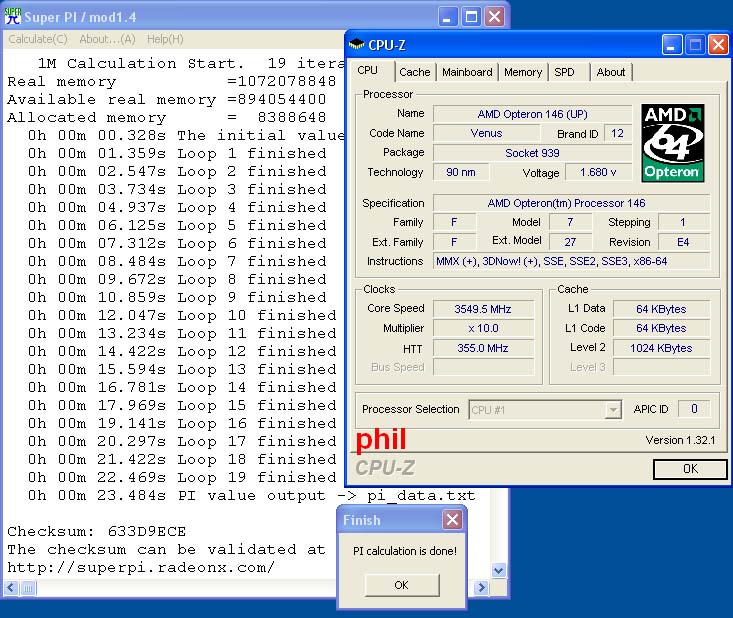Click the CPU-Z chip icon in title bar
733x618 pixels.
[357, 45]
